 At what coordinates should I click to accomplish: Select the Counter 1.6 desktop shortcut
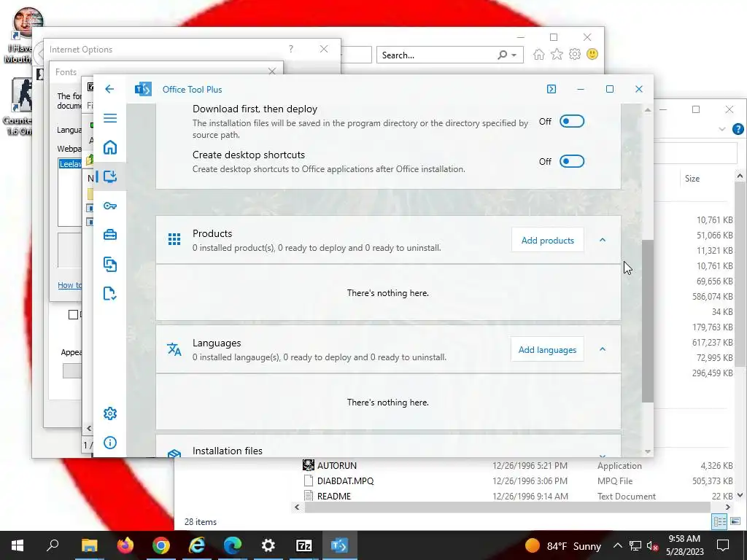(x=18, y=107)
